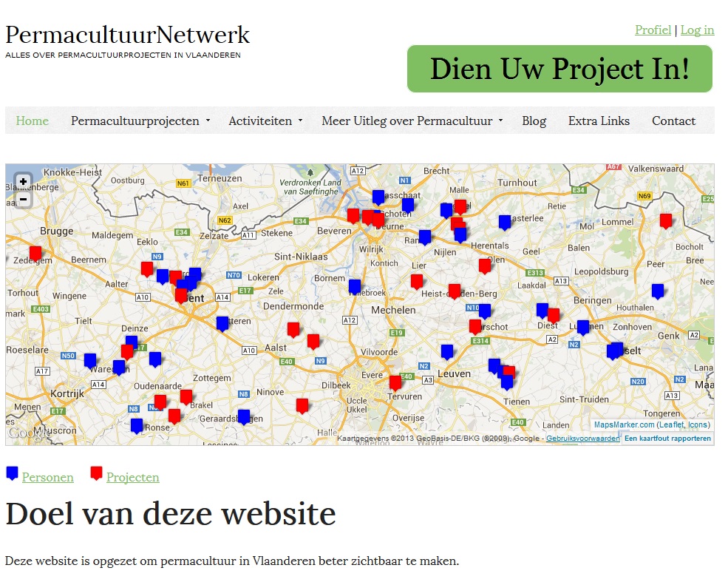
Task: Expand the Activiteiten menu
Action: [x=265, y=121]
